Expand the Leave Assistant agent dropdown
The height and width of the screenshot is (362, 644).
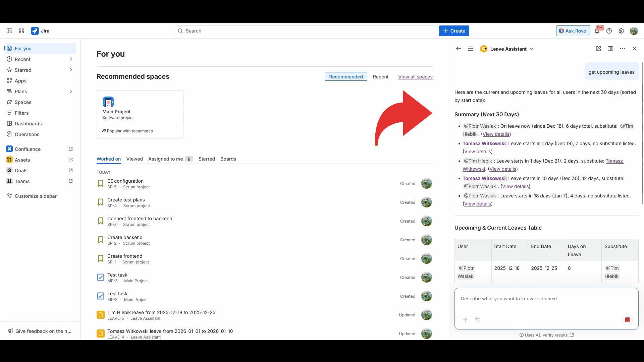(x=531, y=49)
